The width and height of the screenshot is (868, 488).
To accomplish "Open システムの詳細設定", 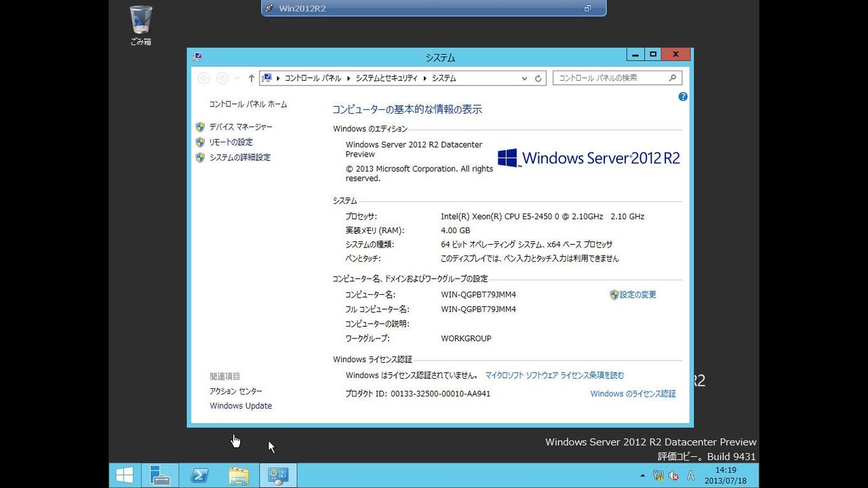I will coord(239,157).
